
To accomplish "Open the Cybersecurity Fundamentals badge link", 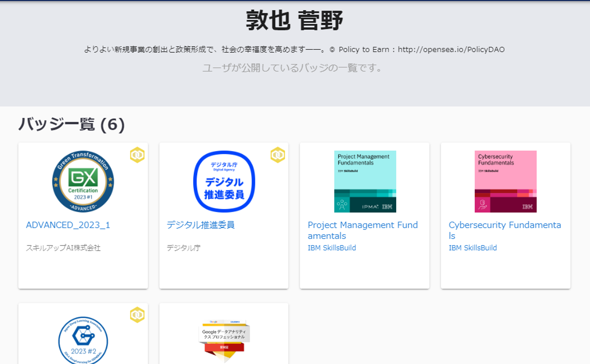I will coord(504,230).
